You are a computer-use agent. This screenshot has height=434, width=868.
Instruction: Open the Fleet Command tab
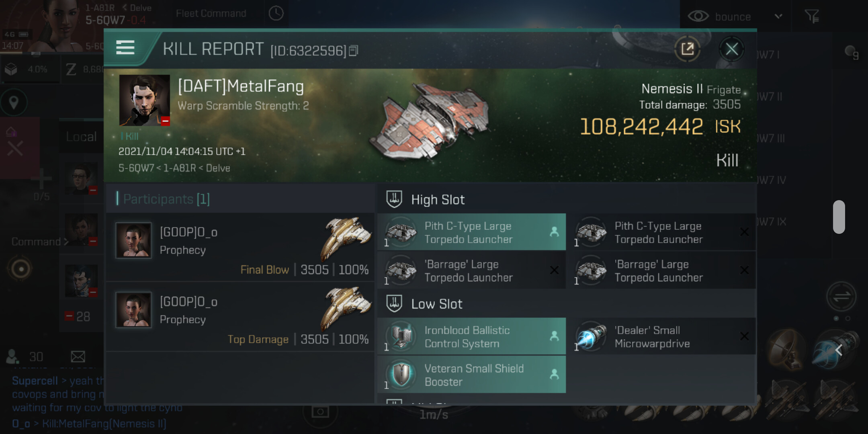pos(211,14)
